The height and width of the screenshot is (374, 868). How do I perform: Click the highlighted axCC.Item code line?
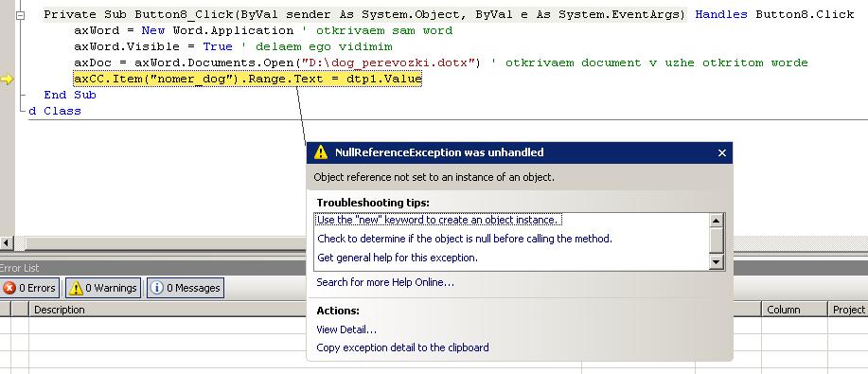248,80
